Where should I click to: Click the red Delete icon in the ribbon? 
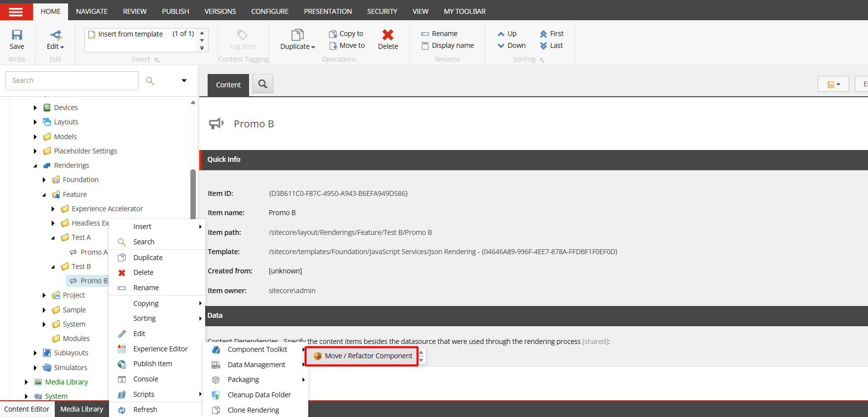388,35
